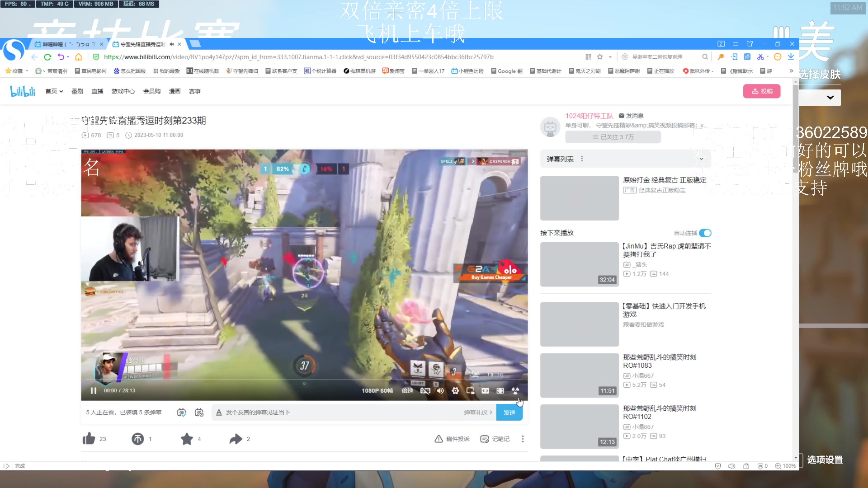868x488 pixels.
Task: Mute the tab via speaker icon
Action: pyautogui.click(x=172, y=44)
